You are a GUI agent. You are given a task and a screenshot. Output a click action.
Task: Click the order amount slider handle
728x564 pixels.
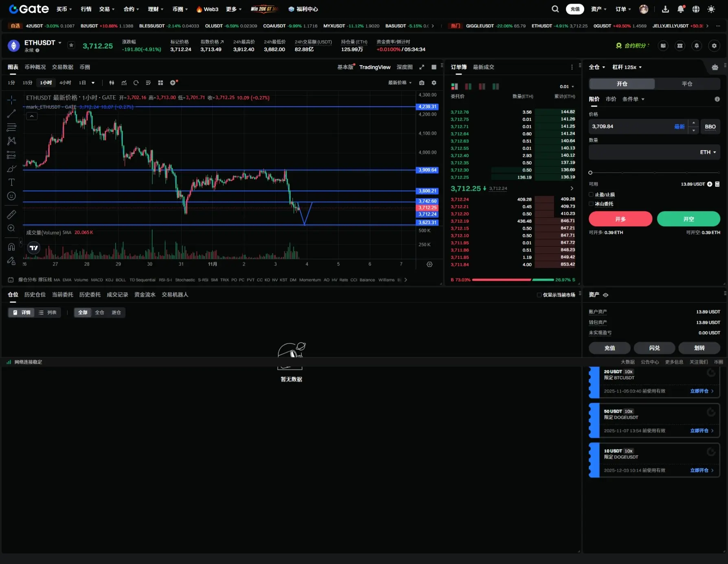[x=590, y=173]
